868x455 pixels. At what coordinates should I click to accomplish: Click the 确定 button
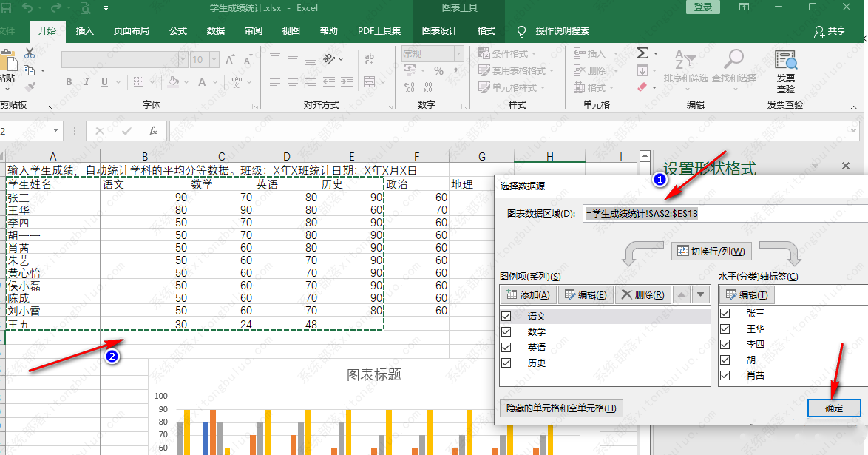pyautogui.click(x=834, y=408)
